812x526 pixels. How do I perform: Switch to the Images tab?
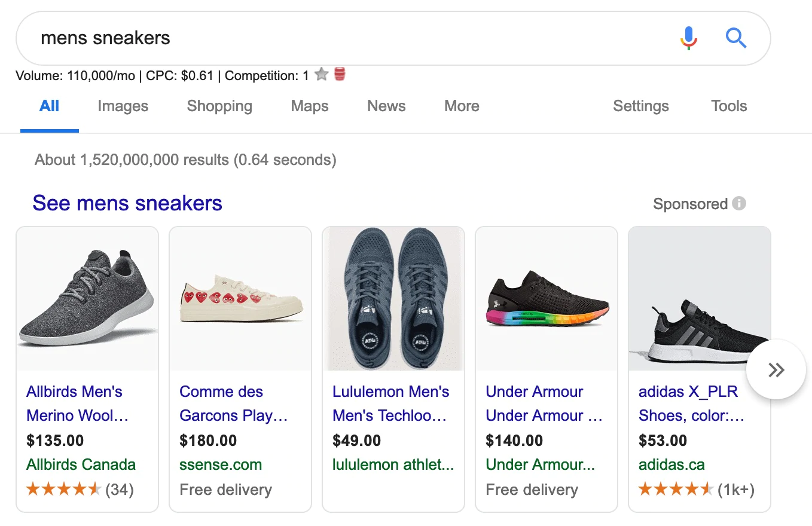pos(123,106)
